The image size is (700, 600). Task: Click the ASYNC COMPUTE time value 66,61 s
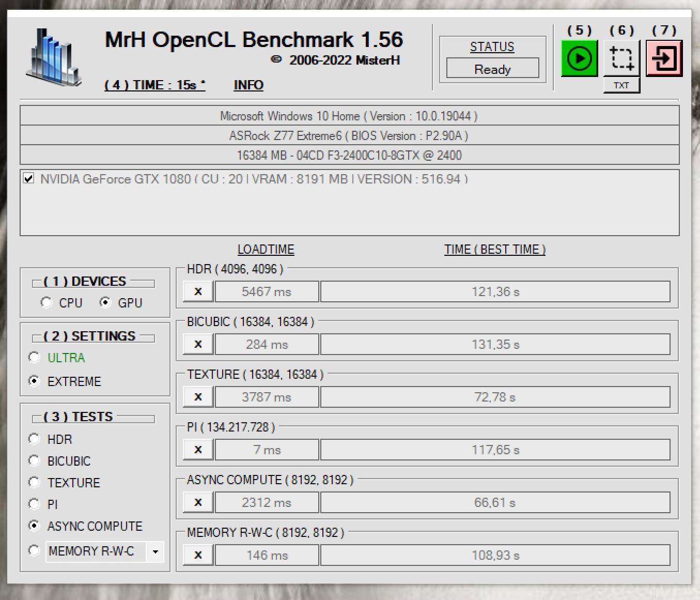[x=495, y=502]
